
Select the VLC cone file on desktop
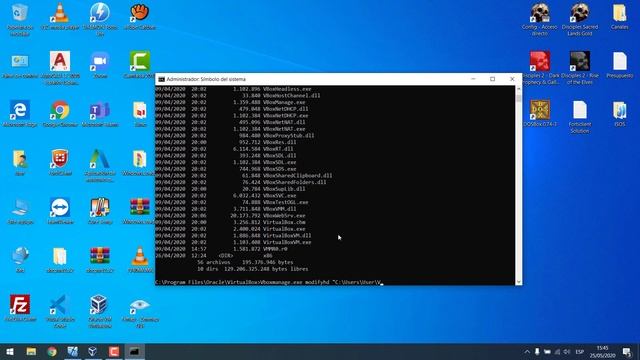pos(140,260)
